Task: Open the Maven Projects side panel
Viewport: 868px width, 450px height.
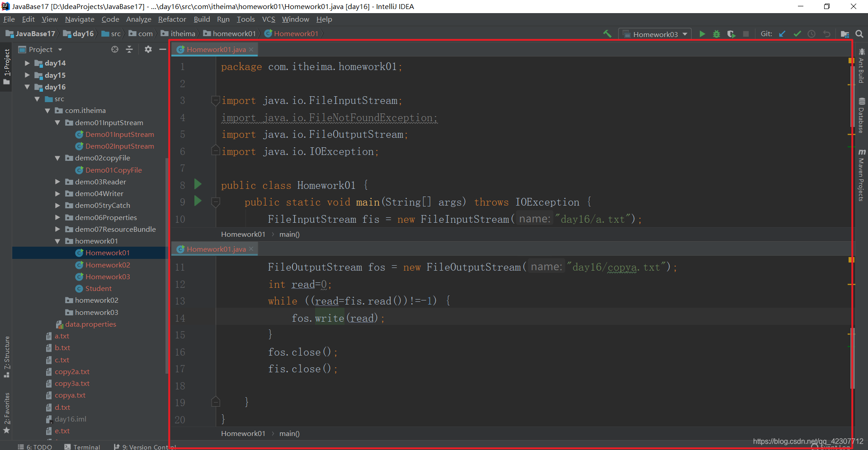Action: click(x=861, y=175)
